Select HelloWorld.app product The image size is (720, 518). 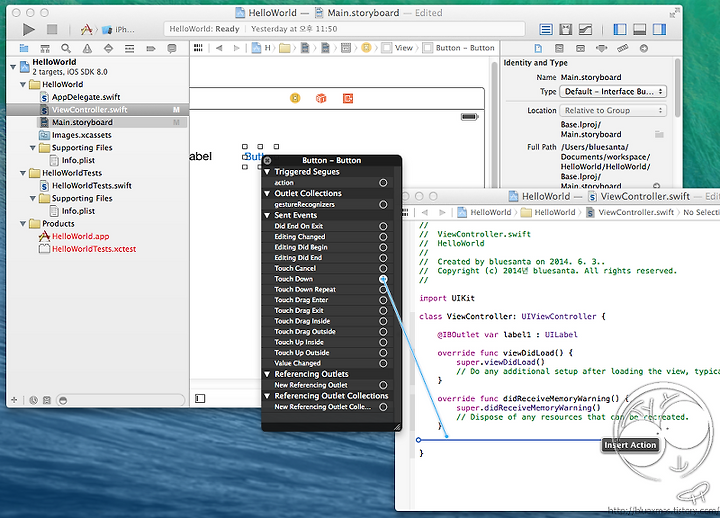[x=80, y=236]
